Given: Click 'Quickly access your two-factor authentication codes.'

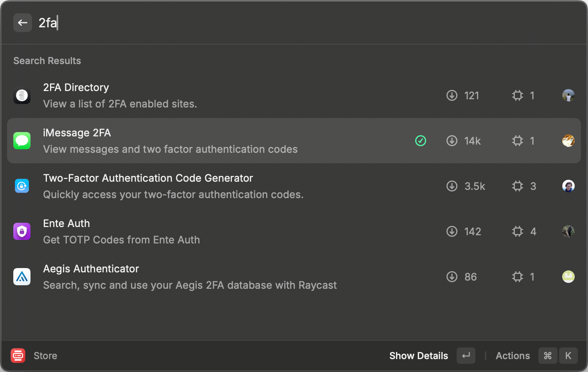Looking at the screenshot, I should click(173, 195).
